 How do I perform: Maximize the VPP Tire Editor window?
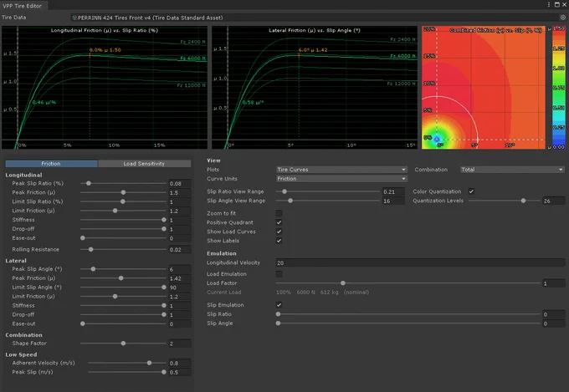(x=556, y=5)
